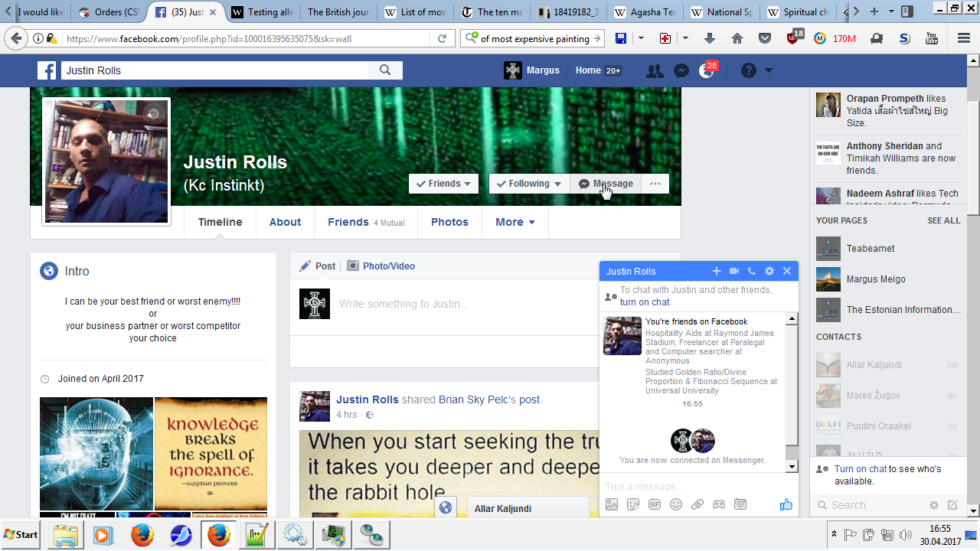
Task: Open the Friend Requests icon in the header
Action: click(655, 70)
